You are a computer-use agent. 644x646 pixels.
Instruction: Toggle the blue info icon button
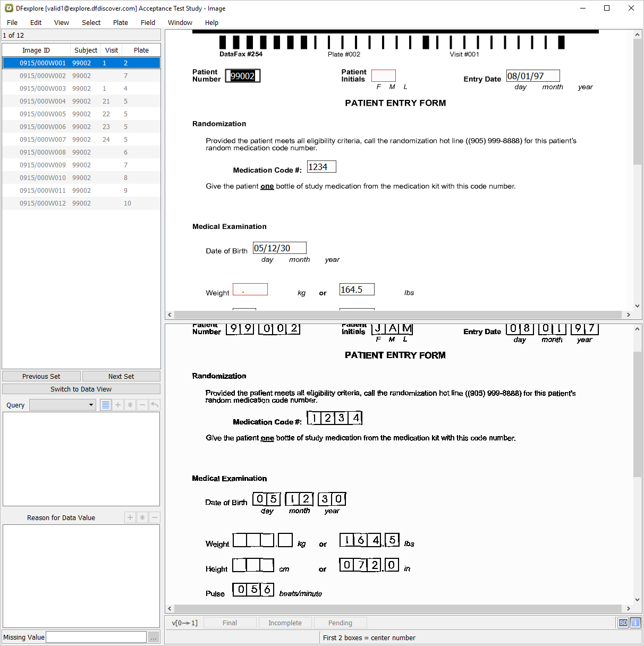coord(635,623)
